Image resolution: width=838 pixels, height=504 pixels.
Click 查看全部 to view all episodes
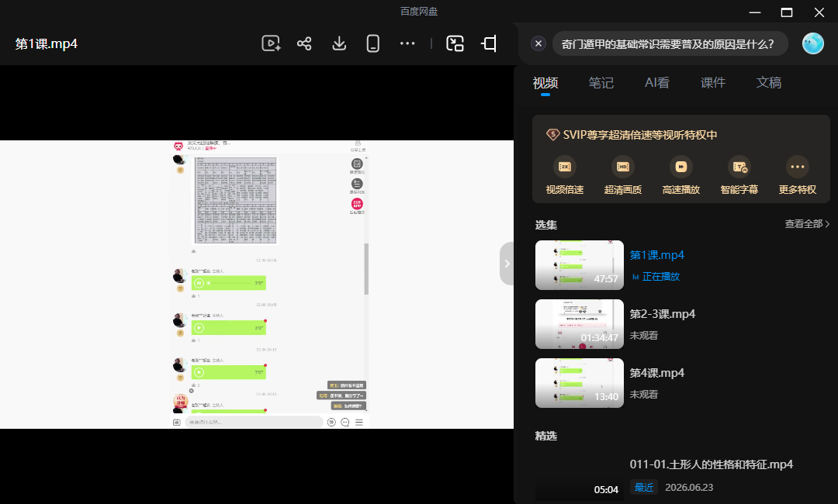(807, 224)
